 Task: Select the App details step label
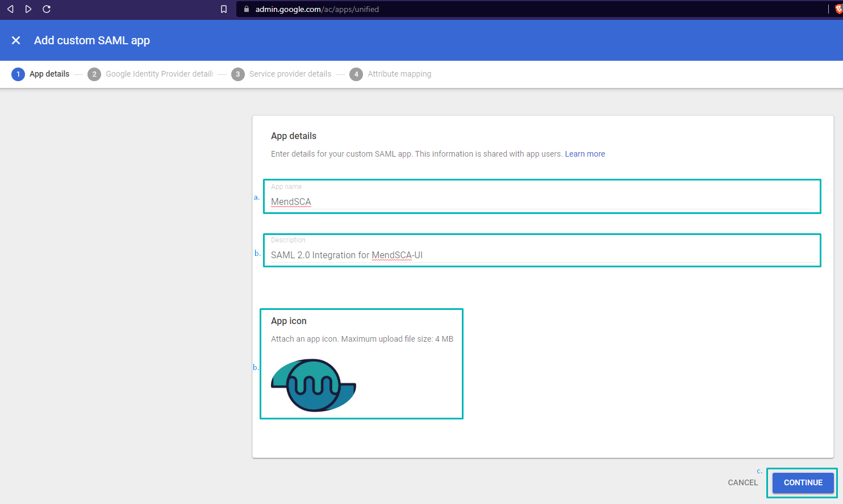49,74
